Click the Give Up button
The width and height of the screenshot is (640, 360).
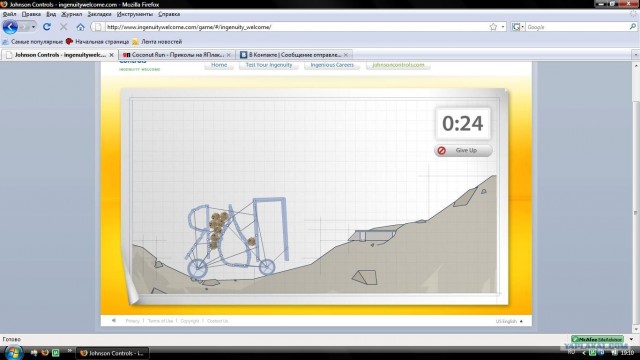click(463, 150)
